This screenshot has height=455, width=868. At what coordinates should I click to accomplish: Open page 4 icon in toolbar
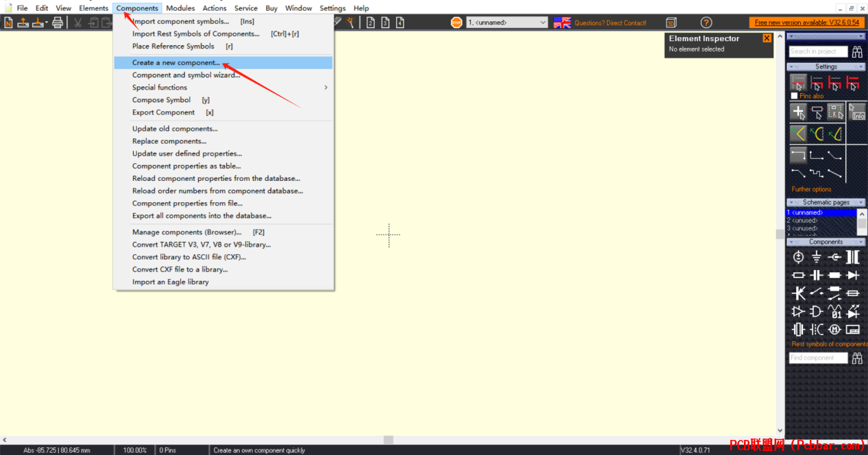tap(399, 23)
